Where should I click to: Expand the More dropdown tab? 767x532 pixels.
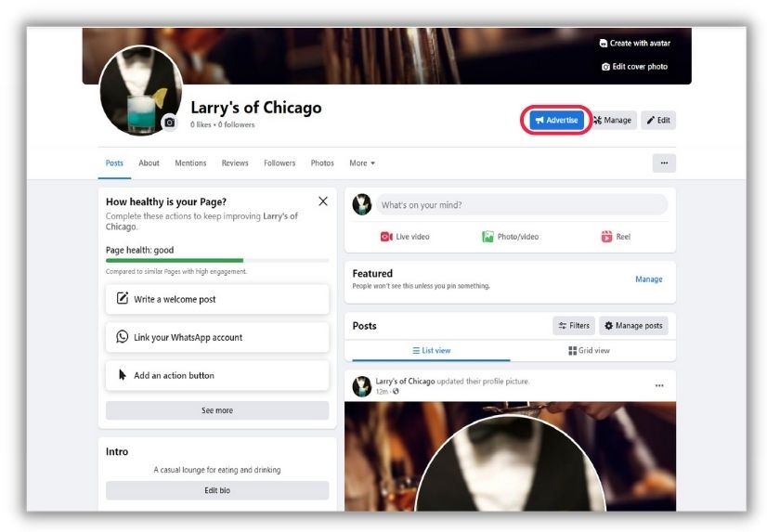pos(361,163)
